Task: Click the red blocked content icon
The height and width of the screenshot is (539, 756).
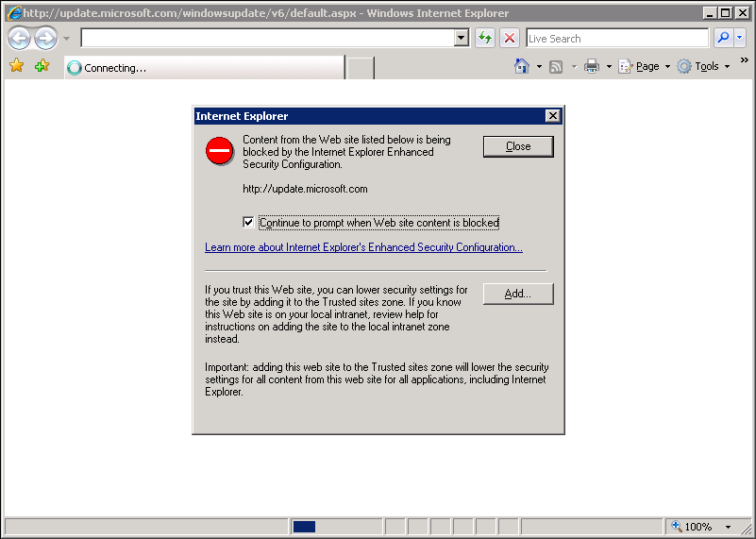Action: pyautogui.click(x=219, y=150)
